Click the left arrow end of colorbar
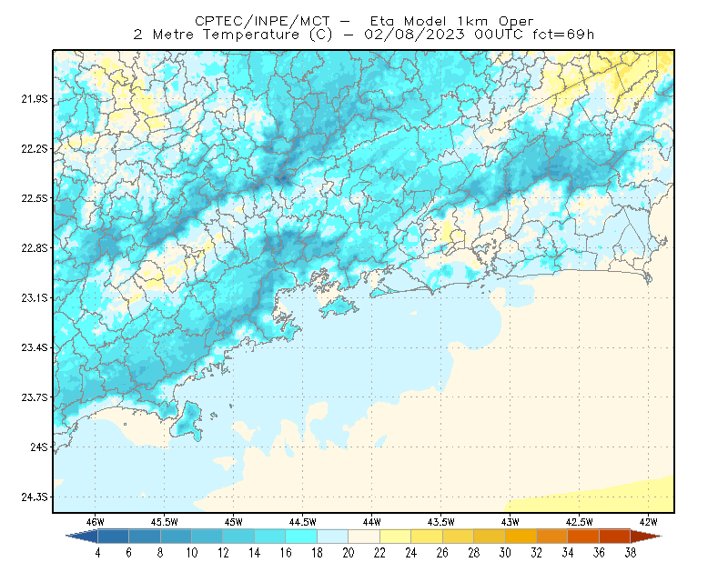 click(x=82, y=536)
